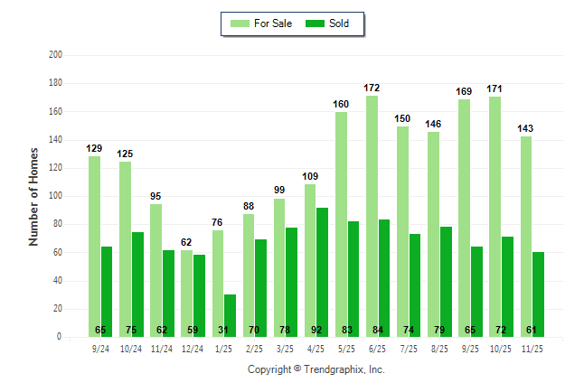Click the 9/24 x-axis label
The width and height of the screenshot is (584, 392).
pyautogui.click(x=100, y=349)
